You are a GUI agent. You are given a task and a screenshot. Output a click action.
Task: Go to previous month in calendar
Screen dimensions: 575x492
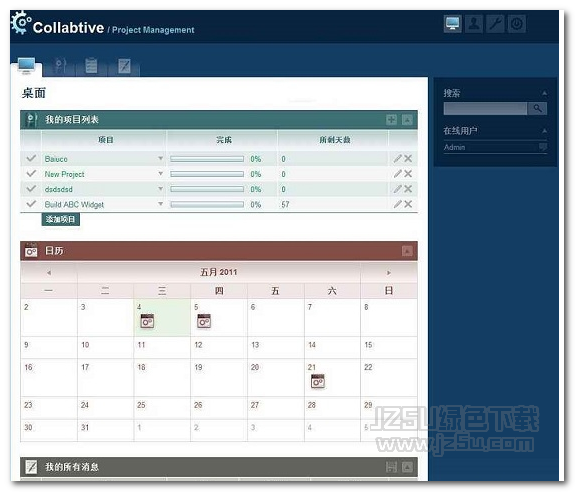coord(49,272)
